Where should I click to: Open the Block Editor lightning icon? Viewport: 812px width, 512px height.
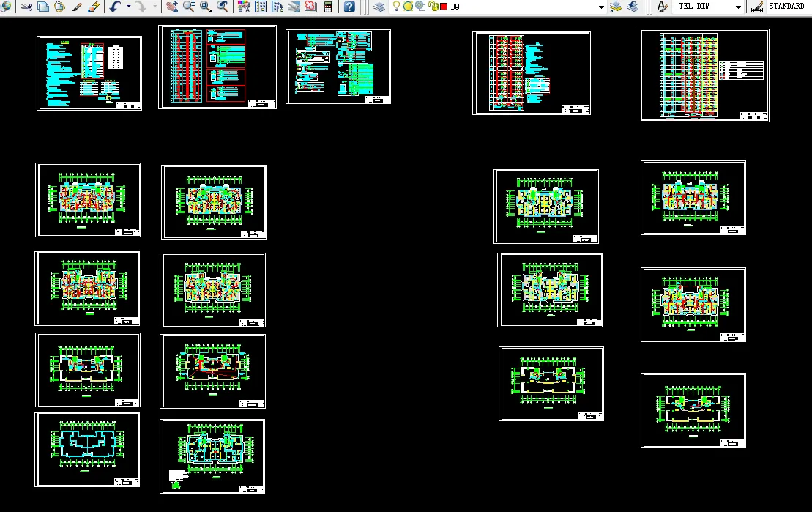click(94, 7)
